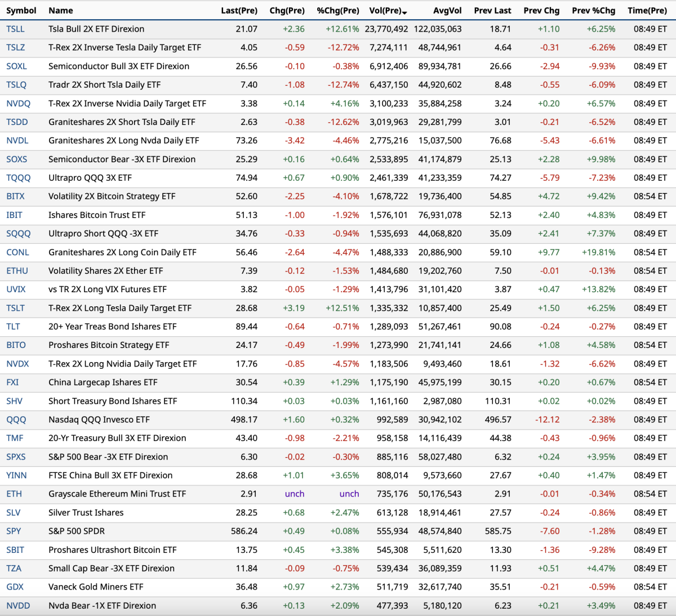This screenshot has width=676, height=616.
Task: Sort by Prev %Chg column header
Action: click(x=593, y=11)
